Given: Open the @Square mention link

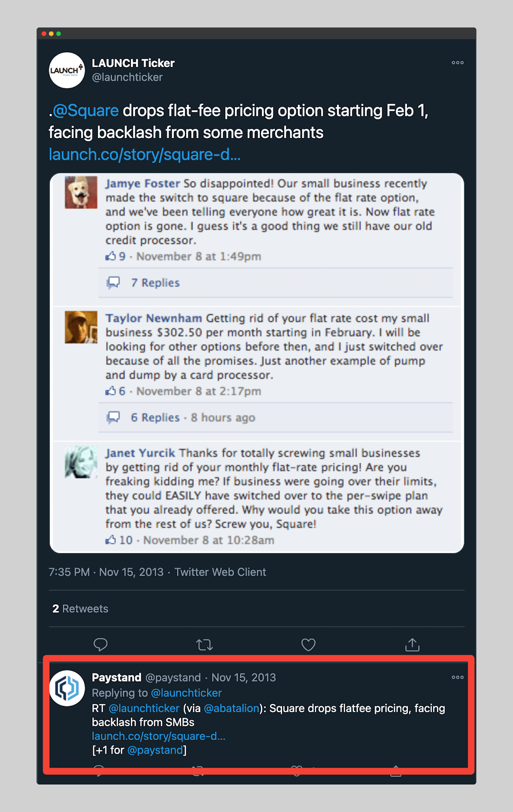Looking at the screenshot, I should pyautogui.click(x=85, y=111).
